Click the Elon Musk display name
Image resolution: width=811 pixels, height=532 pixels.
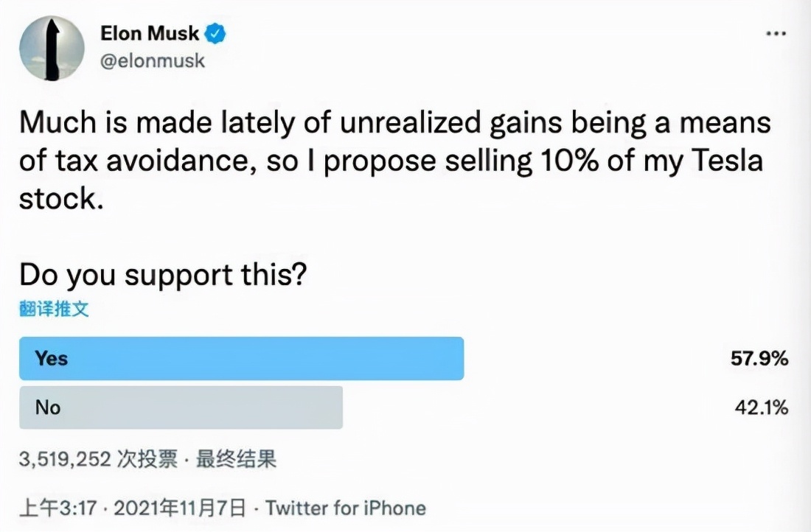pyautogui.click(x=150, y=34)
